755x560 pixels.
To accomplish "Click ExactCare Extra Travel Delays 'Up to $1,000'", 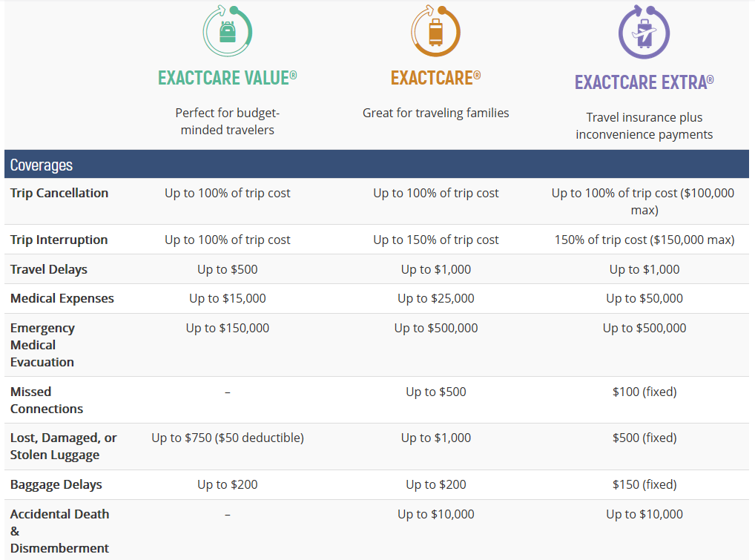I will click(644, 269).
